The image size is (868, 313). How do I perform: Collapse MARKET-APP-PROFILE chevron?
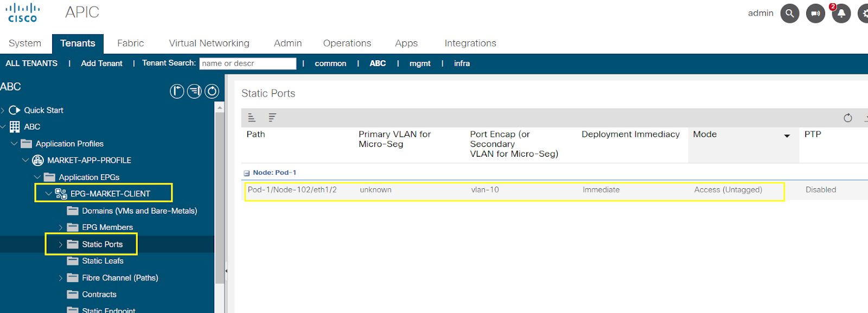pos(25,161)
